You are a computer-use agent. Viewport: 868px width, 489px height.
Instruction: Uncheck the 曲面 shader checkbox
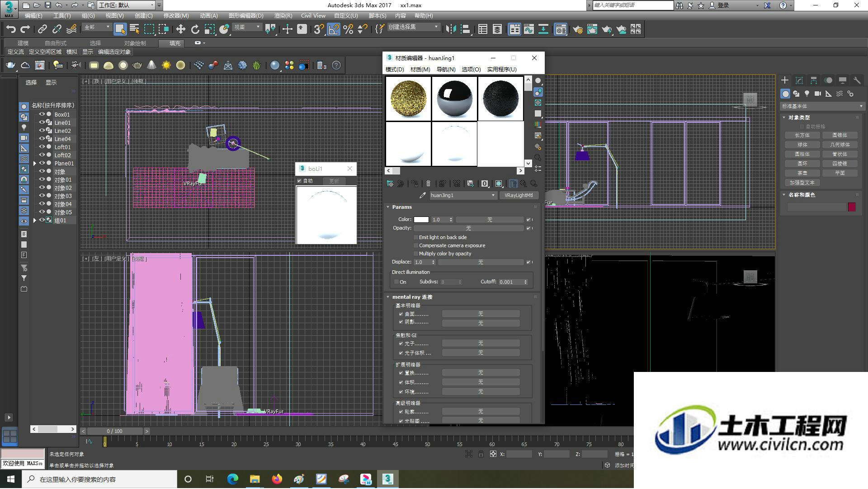tap(401, 314)
